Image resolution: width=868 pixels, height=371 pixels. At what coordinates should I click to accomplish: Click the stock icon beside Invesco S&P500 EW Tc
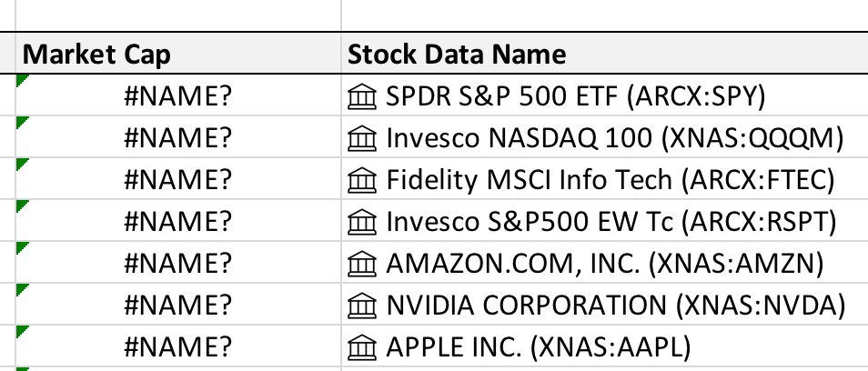tap(362, 222)
